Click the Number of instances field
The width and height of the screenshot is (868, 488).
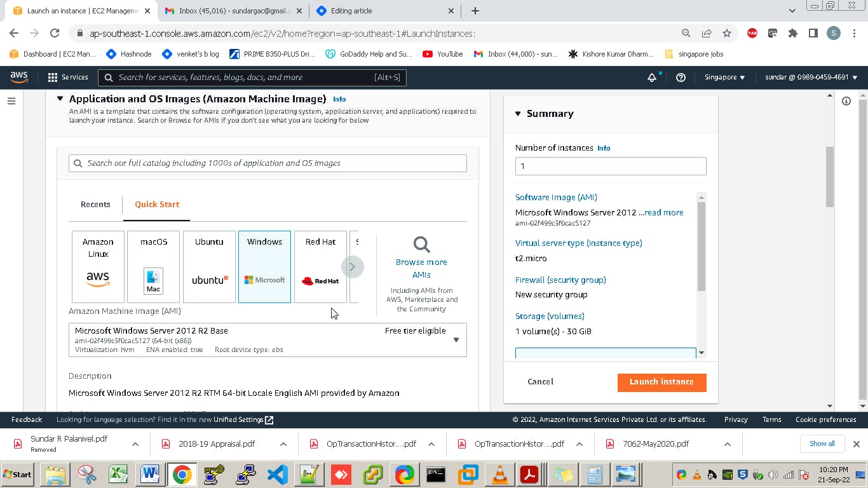(611, 166)
